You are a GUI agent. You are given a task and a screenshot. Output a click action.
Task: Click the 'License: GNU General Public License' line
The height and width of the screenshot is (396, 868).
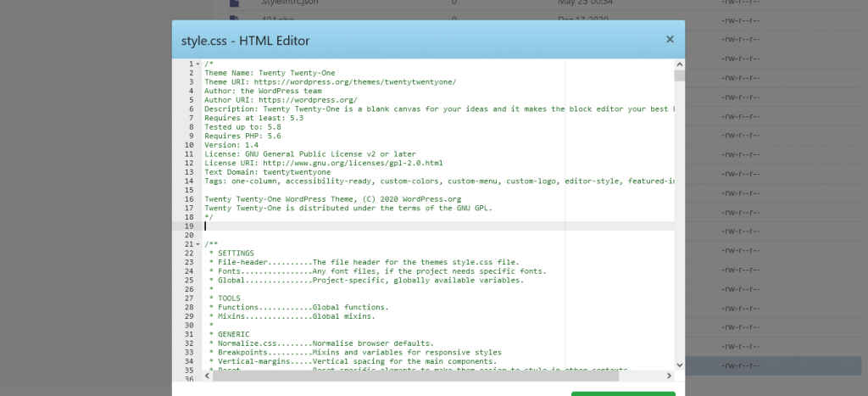[310, 154]
